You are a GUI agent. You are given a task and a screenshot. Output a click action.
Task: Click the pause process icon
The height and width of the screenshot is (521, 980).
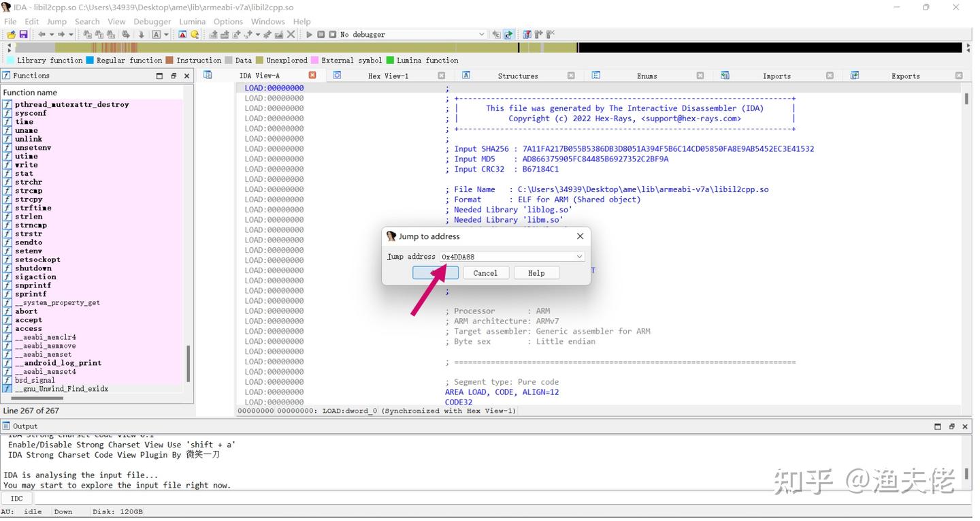click(321, 35)
